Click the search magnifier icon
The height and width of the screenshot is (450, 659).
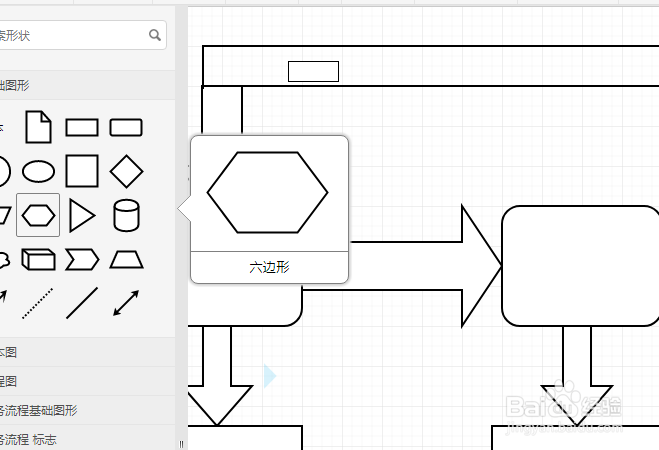point(155,35)
